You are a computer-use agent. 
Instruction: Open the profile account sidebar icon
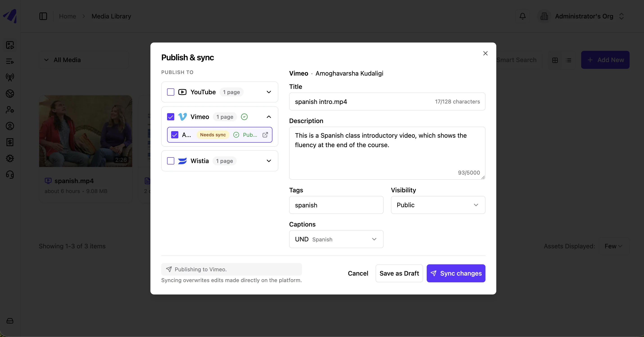pyautogui.click(x=10, y=126)
